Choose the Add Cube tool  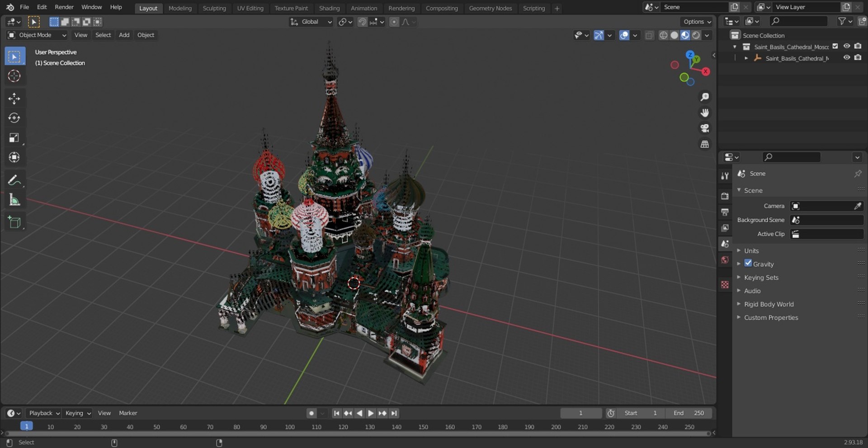coord(14,222)
